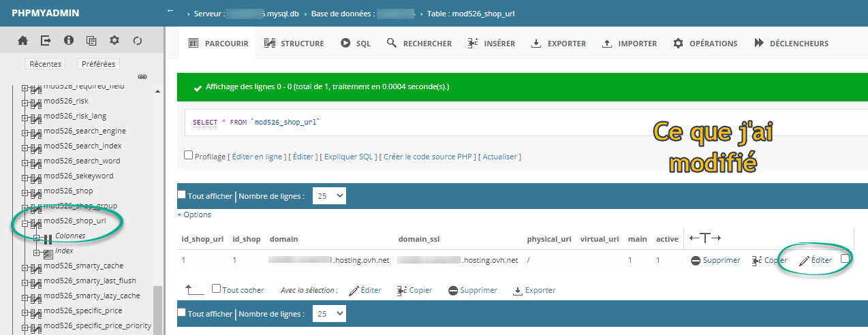This screenshot has height=335, width=868.
Task: Open the top Nombre de lignes dropdown
Action: [x=329, y=196]
